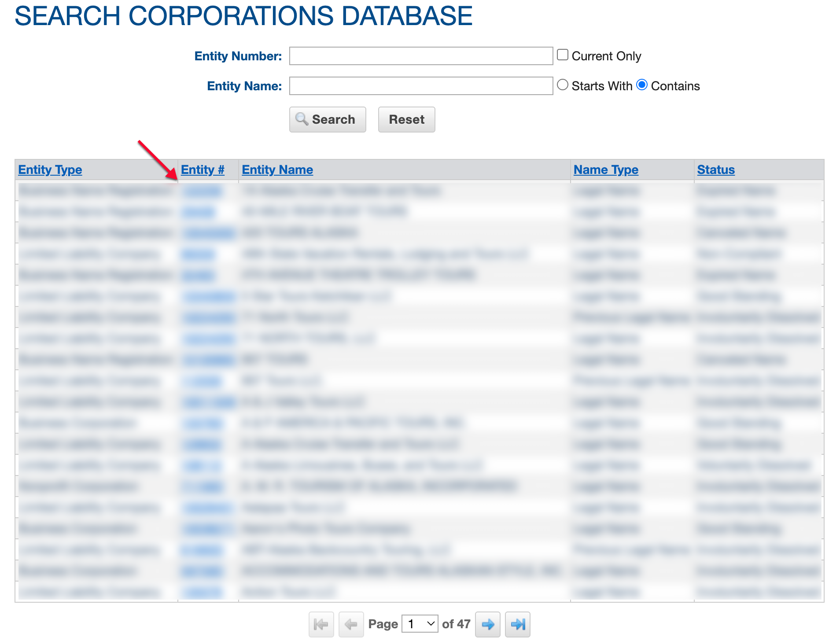Sort by Entity Type column header

(x=50, y=169)
